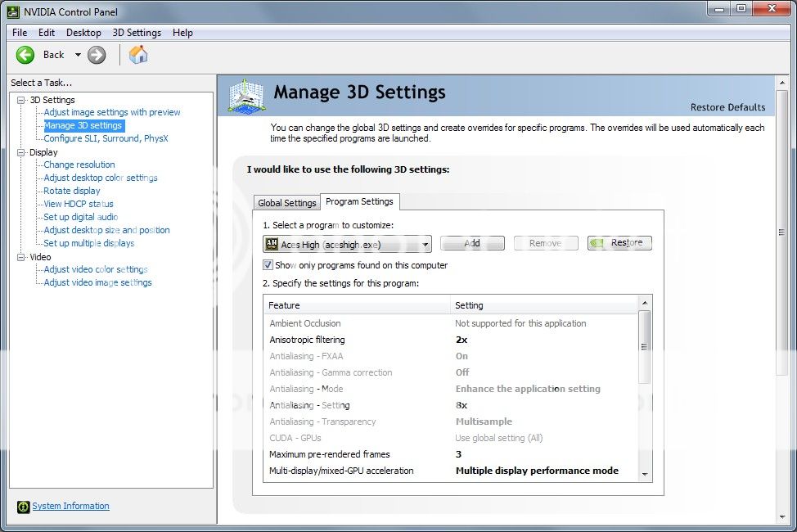This screenshot has width=797, height=532.
Task: Toggle Show only programs found on this computer
Action: click(268, 265)
